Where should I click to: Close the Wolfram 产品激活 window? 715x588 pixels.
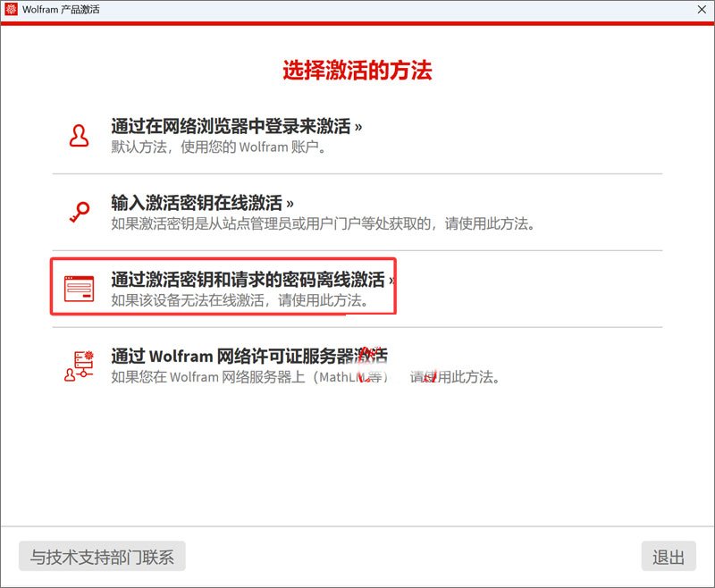pos(702,9)
